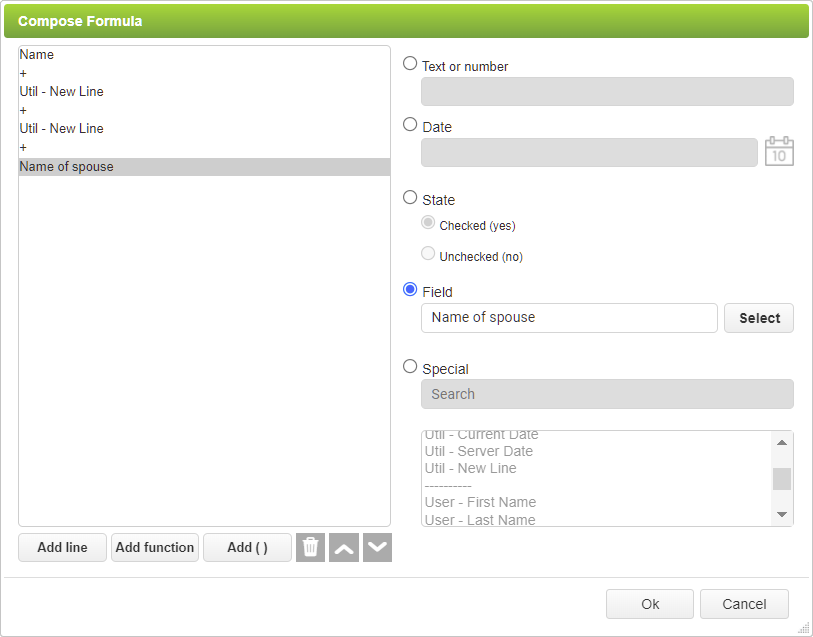The height and width of the screenshot is (637, 813).
Task: Choose User - First Name in special list
Action: pos(597,502)
